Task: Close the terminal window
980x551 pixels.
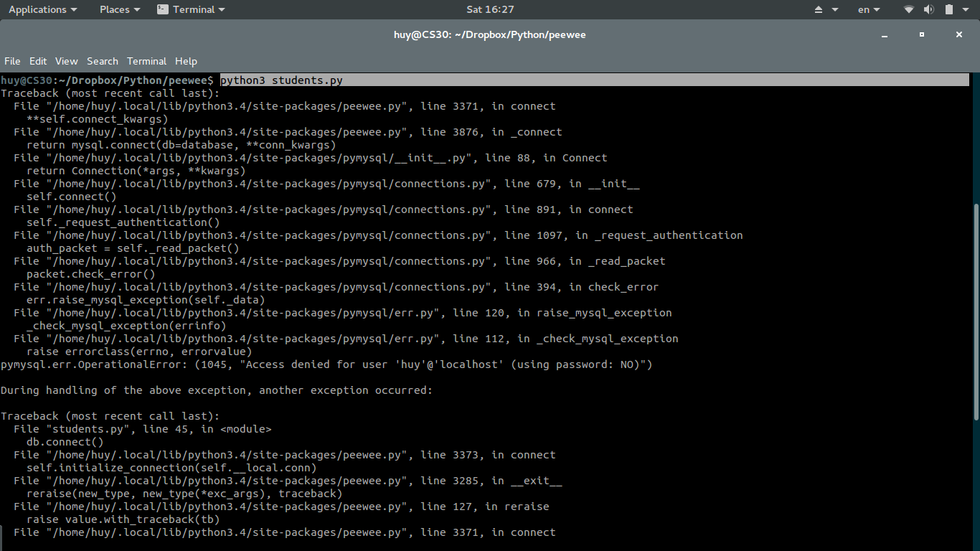Action: pyautogui.click(x=959, y=34)
